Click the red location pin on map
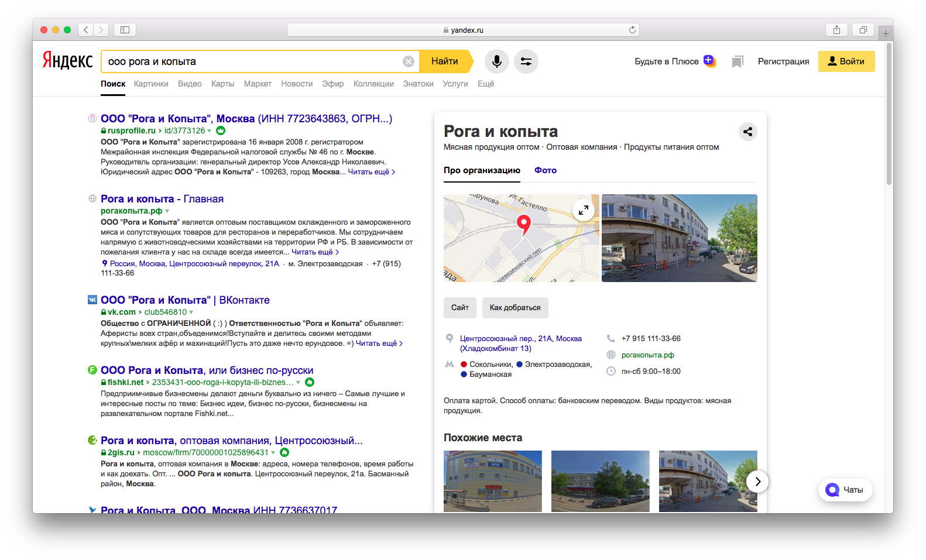 (x=523, y=224)
